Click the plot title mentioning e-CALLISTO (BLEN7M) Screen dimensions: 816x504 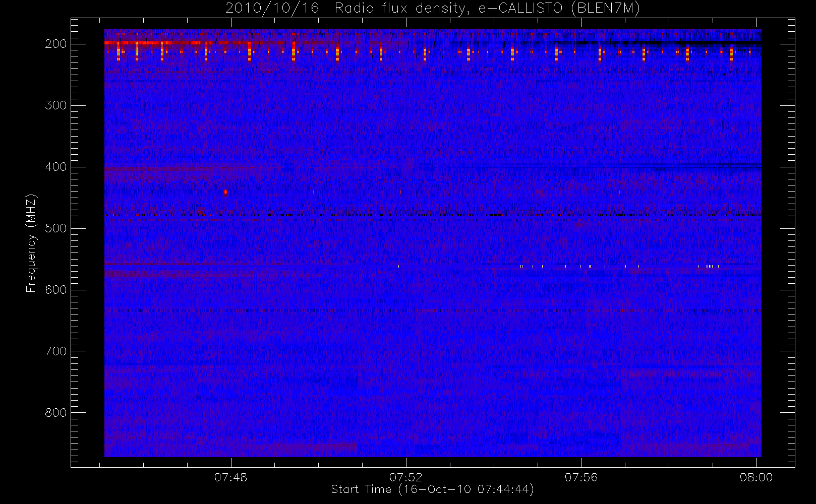pos(433,9)
